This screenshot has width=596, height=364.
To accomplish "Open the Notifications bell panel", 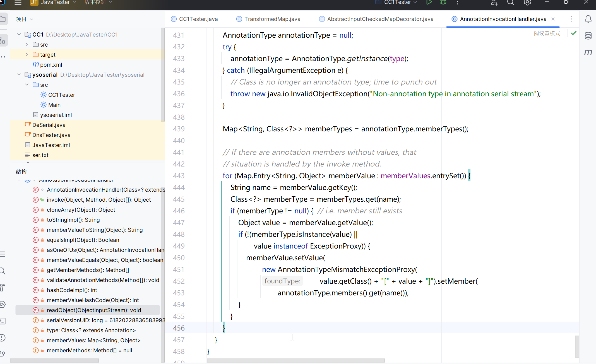I will click(588, 19).
